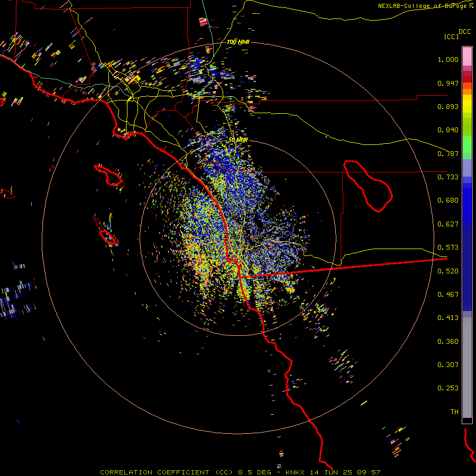The height and width of the screenshot is (476, 476).
Task: Click the Salton Sea outline on the map
Action: pos(368,186)
